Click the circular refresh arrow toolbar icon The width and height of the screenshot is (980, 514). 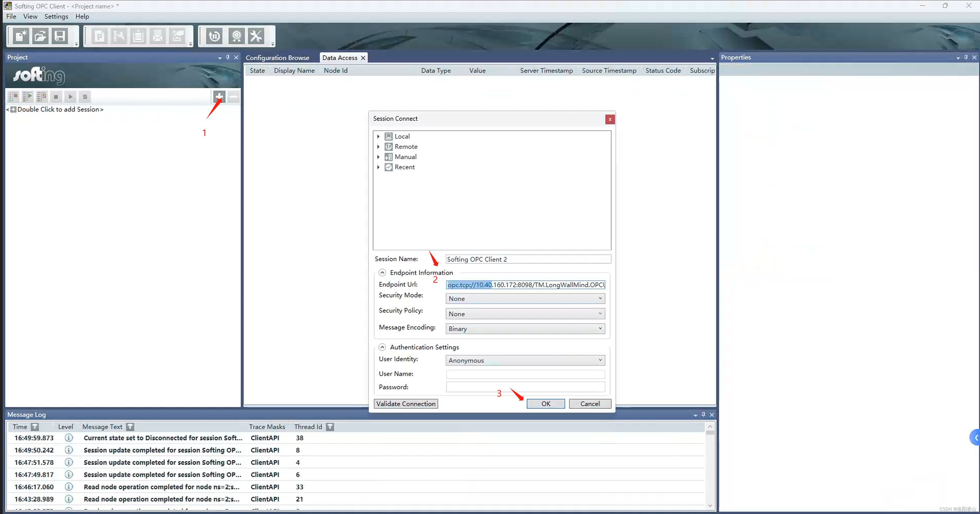click(214, 36)
